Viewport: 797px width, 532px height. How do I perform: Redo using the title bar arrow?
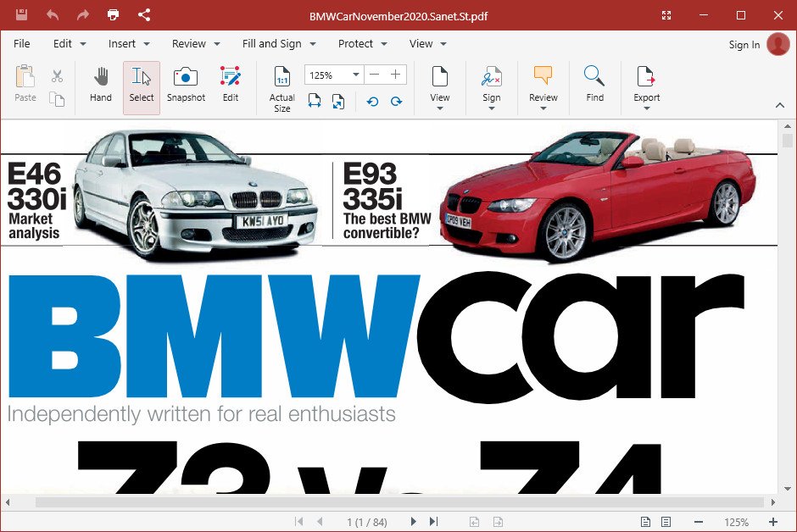click(x=83, y=14)
